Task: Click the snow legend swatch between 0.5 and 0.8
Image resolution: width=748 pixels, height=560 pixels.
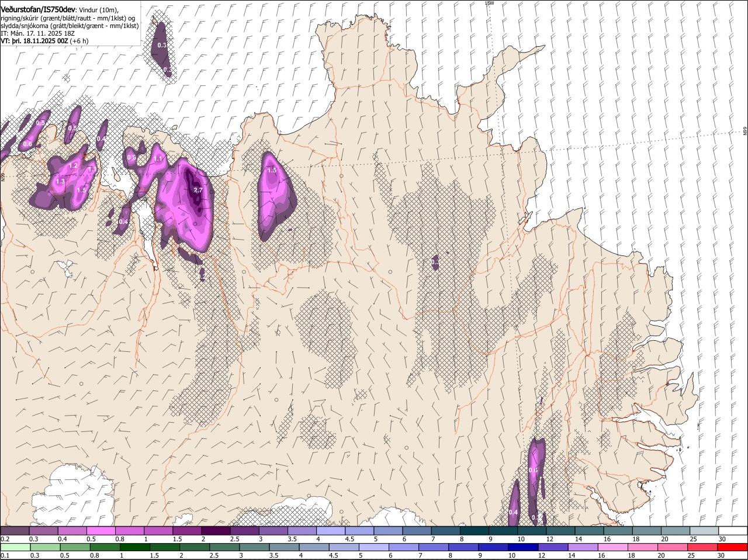Action: [101, 530]
